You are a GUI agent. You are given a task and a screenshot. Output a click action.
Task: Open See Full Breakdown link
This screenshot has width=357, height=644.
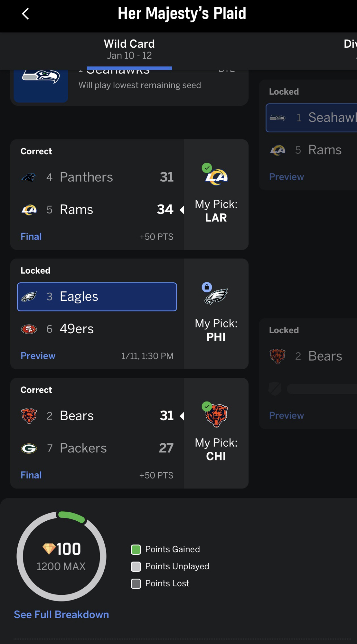[x=61, y=614]
